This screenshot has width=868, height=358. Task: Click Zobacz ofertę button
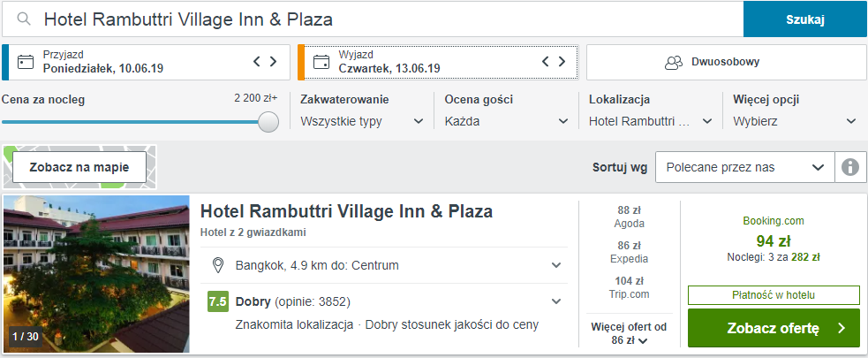[774, 328]
